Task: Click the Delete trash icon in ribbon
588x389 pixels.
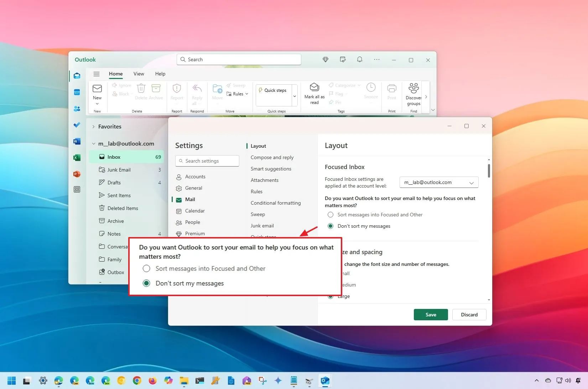Action: point(141,91)
